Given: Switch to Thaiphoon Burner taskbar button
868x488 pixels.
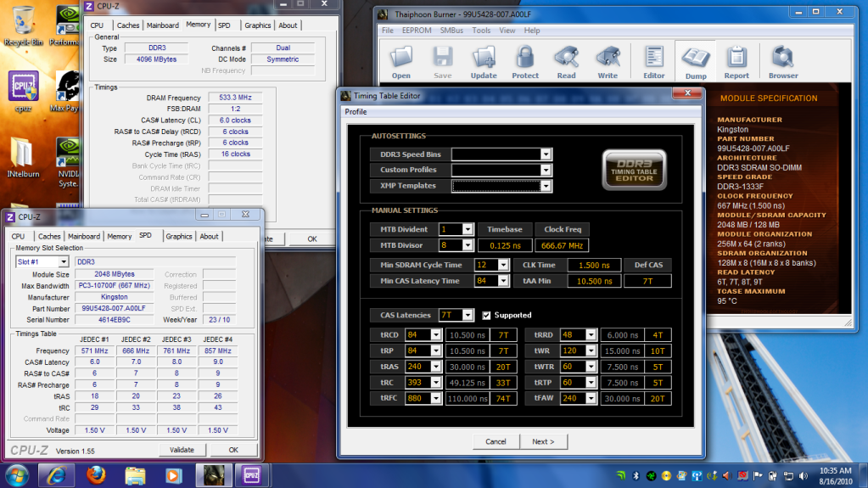Looking at the screenshot, I should 214,476.
